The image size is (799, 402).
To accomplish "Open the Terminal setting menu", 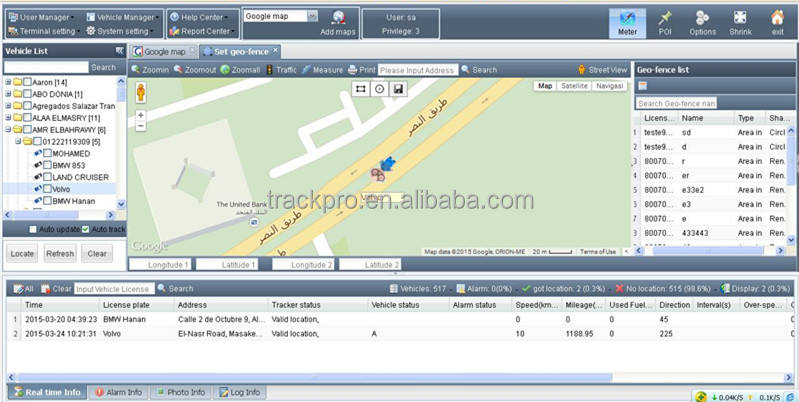I will click(x=43, y=31).
